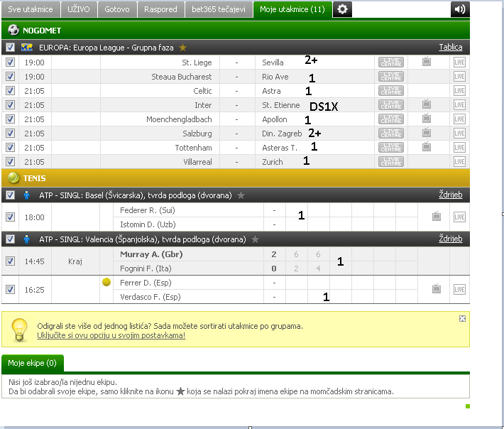Image resolution: width=504 pixels, height=429 pixels.
Task: Click LIVE icon for Federer vs Istomin
Action: (459, 217)
